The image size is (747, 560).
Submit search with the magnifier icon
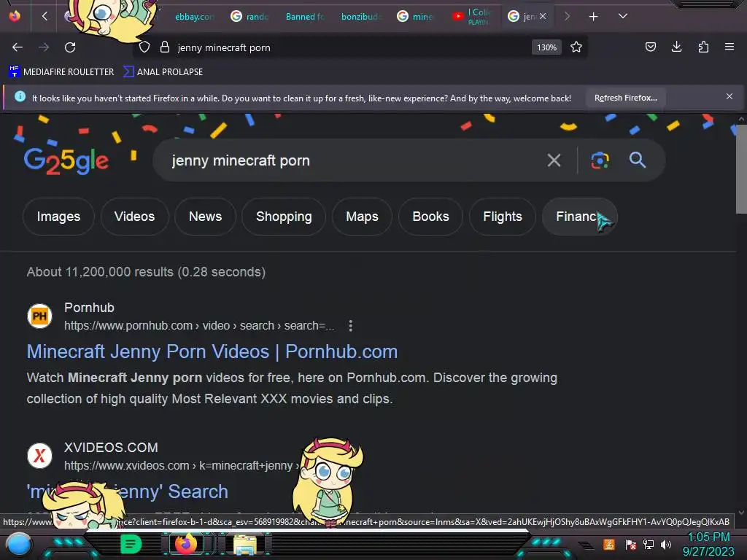coord(638,160)
